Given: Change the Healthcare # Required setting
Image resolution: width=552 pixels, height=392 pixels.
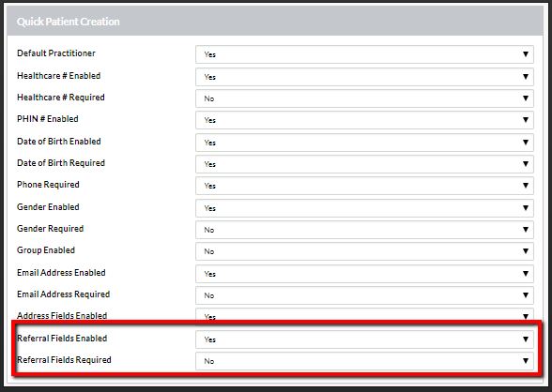Looking at the screenshot, I should coord(364,98).
